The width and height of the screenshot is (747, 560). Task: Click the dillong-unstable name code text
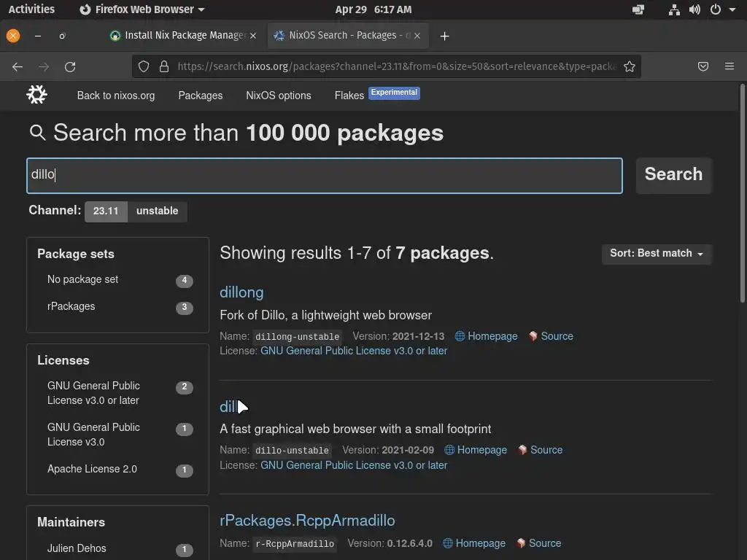tap(298, 337)
